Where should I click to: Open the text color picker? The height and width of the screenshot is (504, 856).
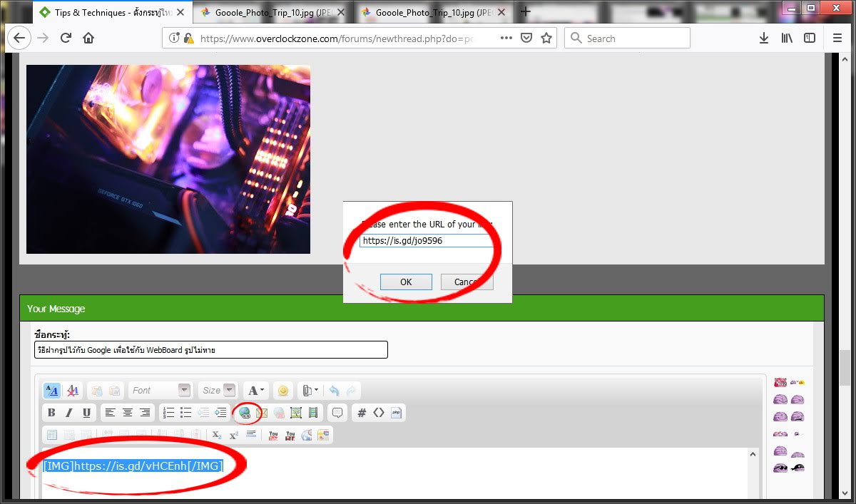point(255,391)
